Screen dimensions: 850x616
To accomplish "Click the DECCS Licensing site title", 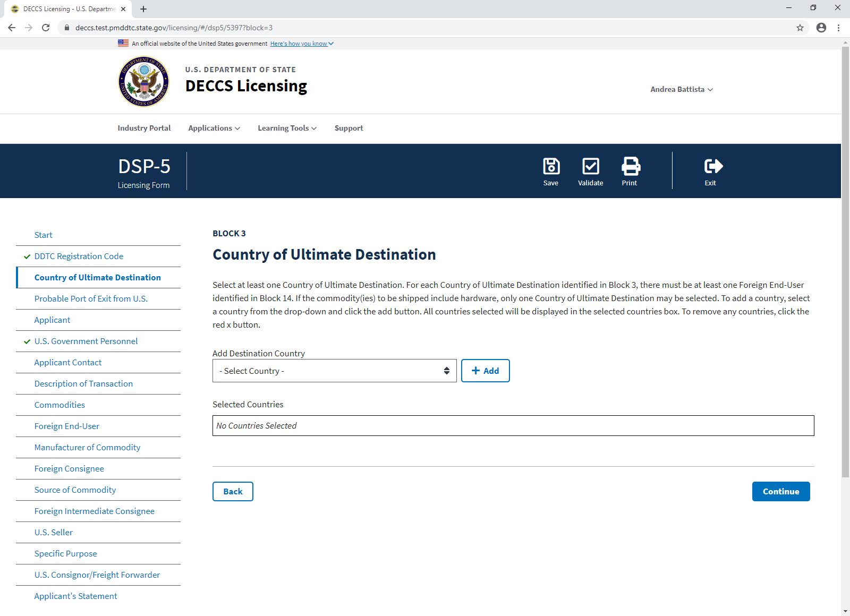I will click(246, 86).
